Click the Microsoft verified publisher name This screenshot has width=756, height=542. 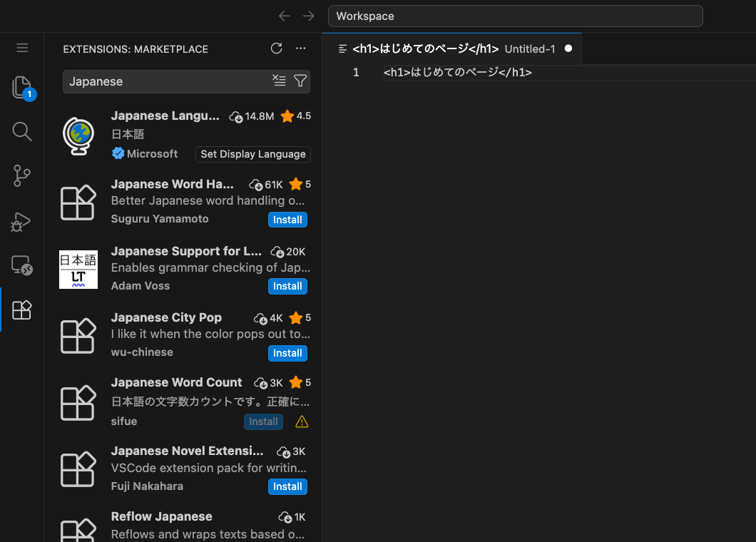[x=152, y=154]
